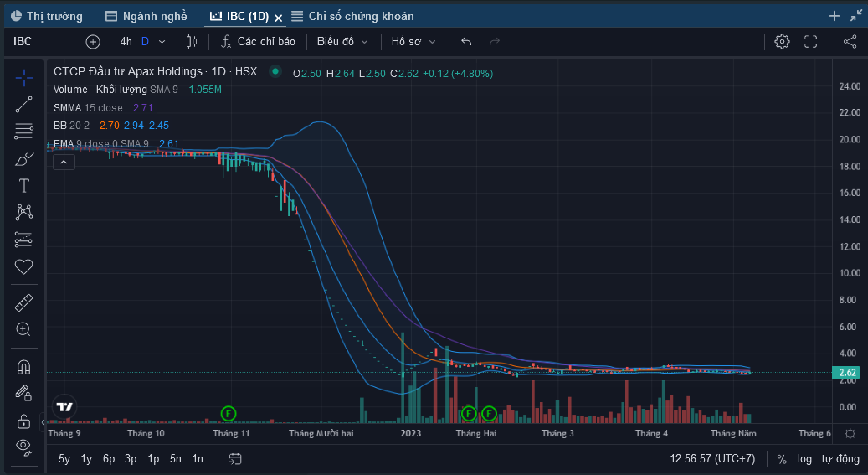This screenshot has width=868, height=475.
Task: Switch to Ngành nghề tab
Action: 146,16
